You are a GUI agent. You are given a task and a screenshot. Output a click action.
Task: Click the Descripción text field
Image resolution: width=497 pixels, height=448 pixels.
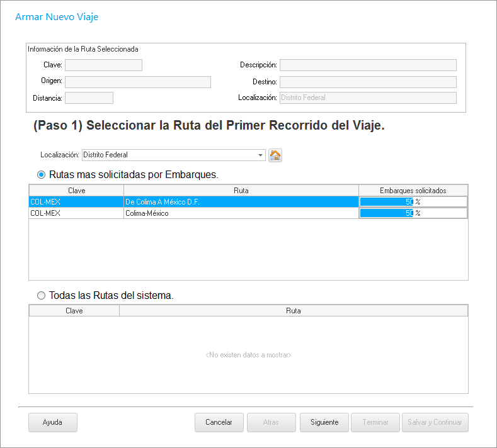[x=367, y=65]
